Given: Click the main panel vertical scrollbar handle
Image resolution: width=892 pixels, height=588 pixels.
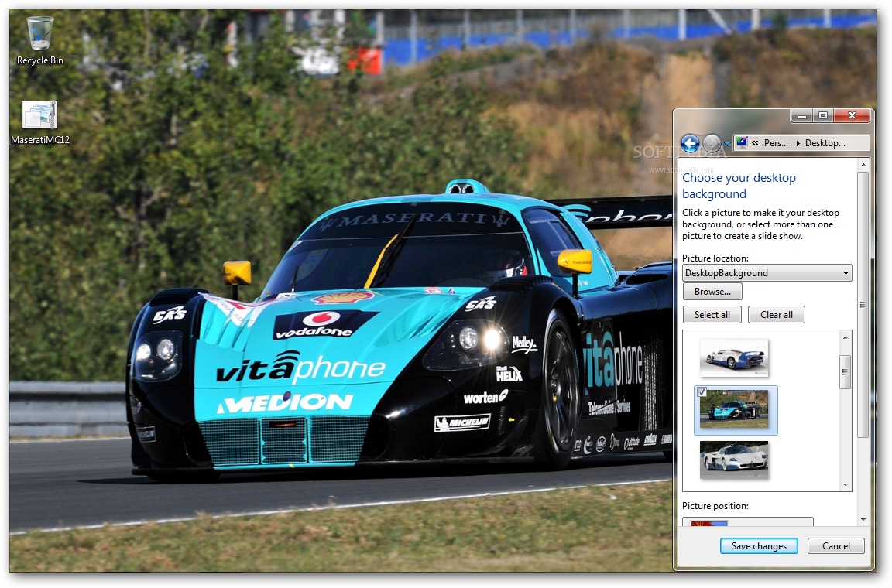Looking at the screenshot, I should (x=863, y=305).
